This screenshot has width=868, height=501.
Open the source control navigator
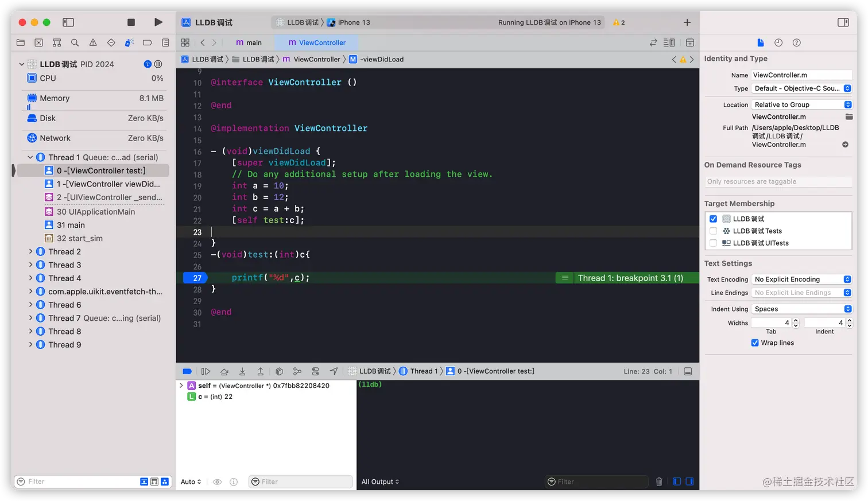[x=38, y=42]
